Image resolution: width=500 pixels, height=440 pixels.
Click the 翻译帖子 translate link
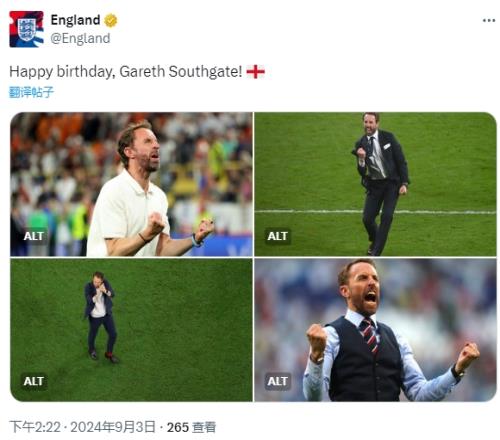point(31,92)
